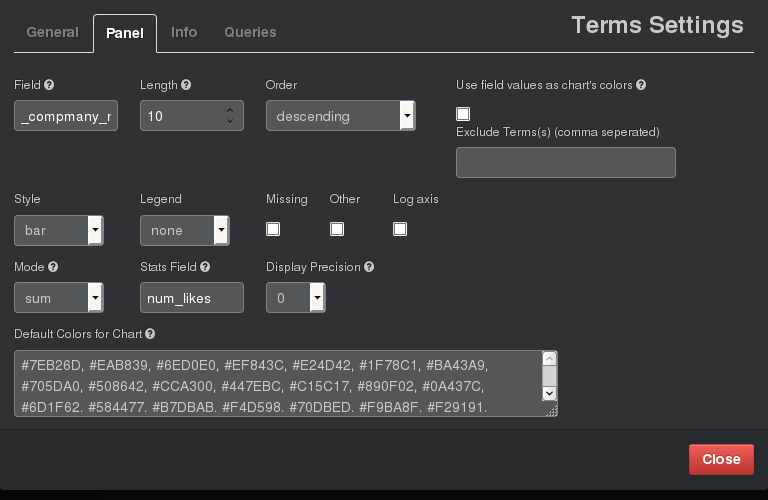Click the 'Default Colors for Chart' label
Viewport: 768px width, 500px height.
coord(78,334)
